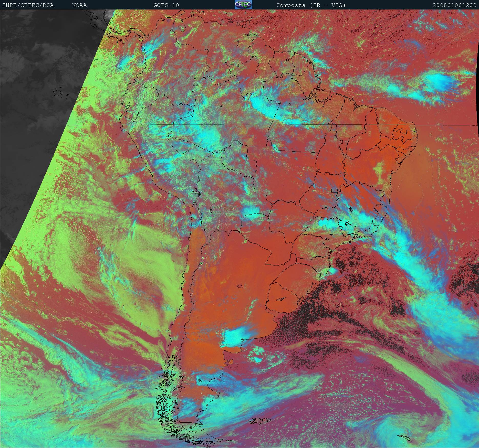This screenshot has height=448, width=479.
Task: Click the Lake Titicaca outline
Action: (196, 191)
